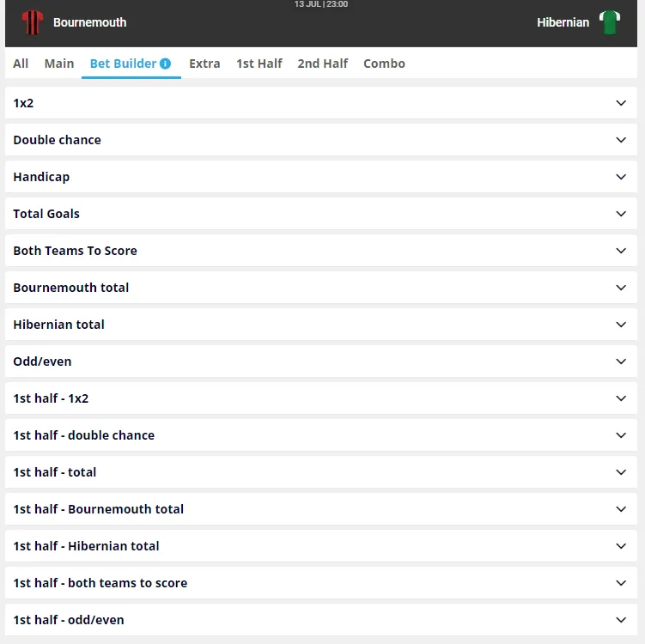This screenshot has width=645, height=644.
Task: Expand 1st half - double chance
Action: click(x=622, y=435)
